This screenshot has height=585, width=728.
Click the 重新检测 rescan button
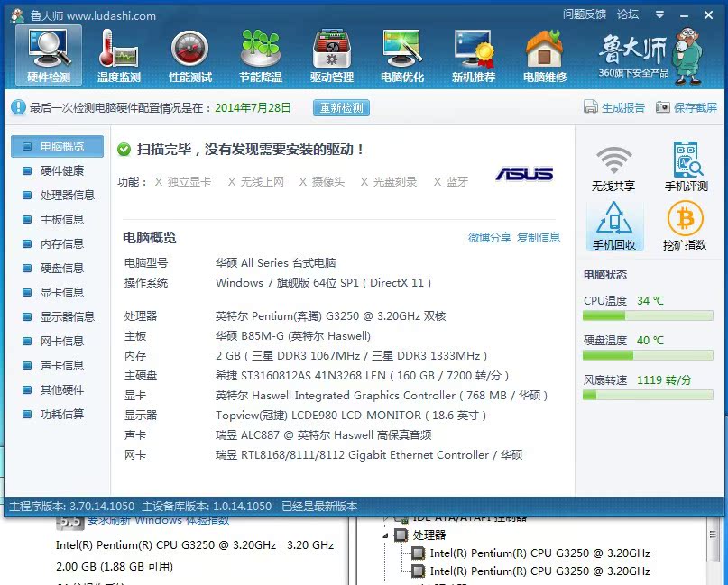click(341, 107)
